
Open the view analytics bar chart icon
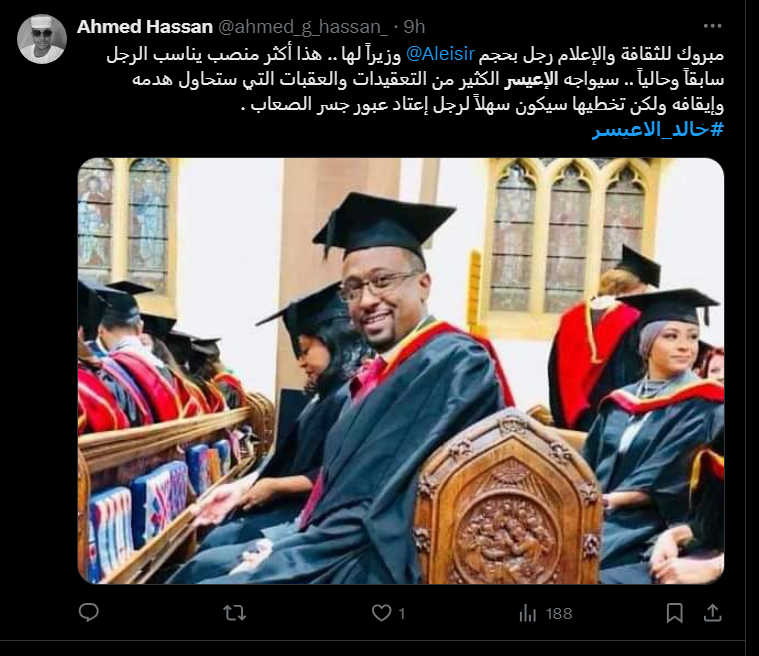pos(527,614)
